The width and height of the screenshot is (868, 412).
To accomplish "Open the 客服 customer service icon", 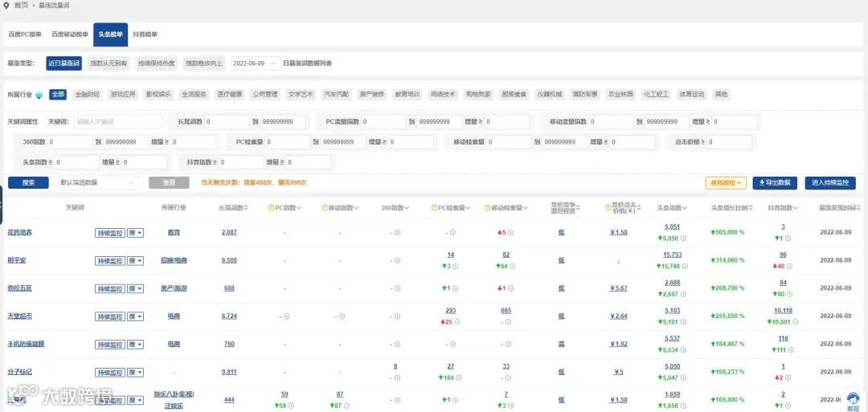I will [854, 400].
